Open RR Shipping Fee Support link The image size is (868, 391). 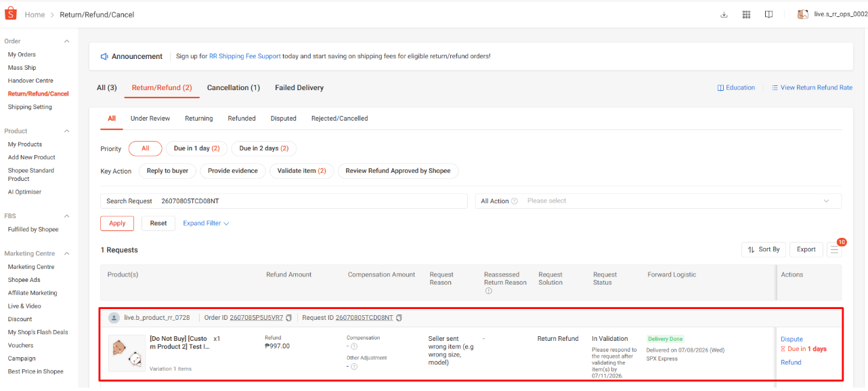coord(244,56)
